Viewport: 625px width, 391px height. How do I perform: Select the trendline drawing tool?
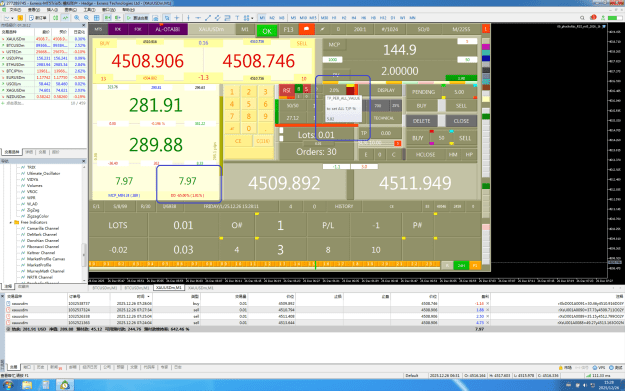pyautogui.click(x=208, y=18)
